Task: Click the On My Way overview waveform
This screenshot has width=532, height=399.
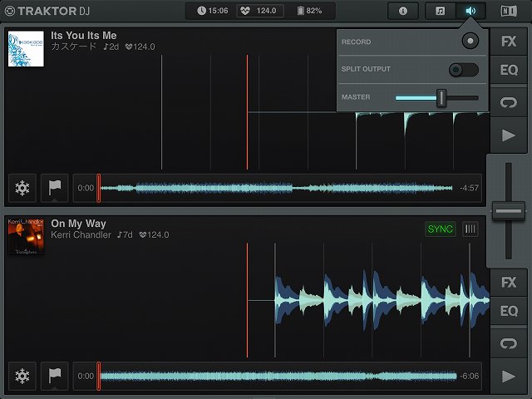Action: click(278, 376)
